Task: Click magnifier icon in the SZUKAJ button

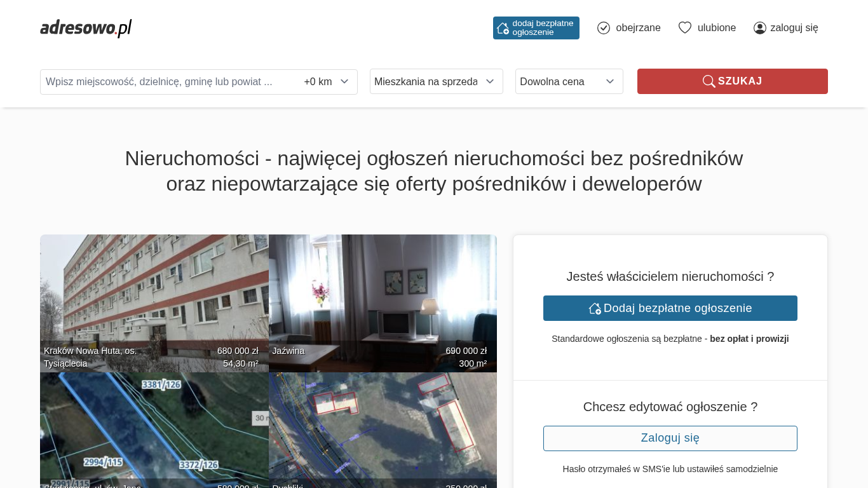Action: coord(709,81)
